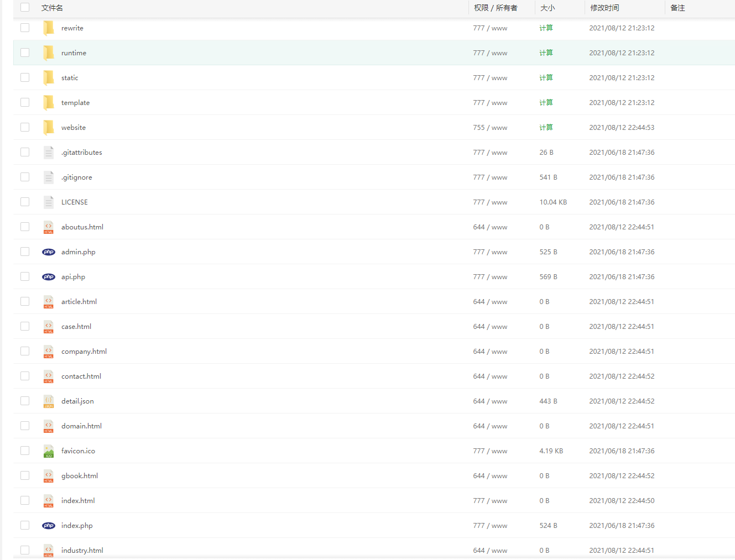The image size is (735, 560).
Task: Click the .gitattributes file name
Action: pos(82,153)
